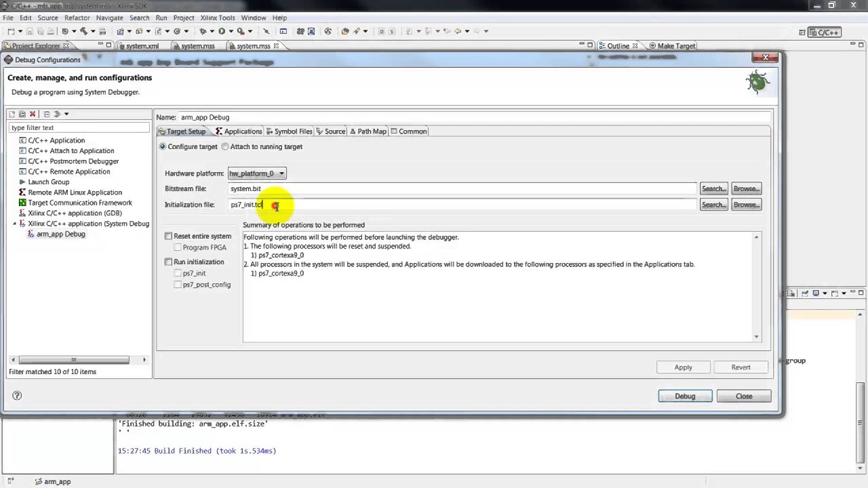Select arm_app Debug configuration
The image size is (868, 488).
pos(60,234)
